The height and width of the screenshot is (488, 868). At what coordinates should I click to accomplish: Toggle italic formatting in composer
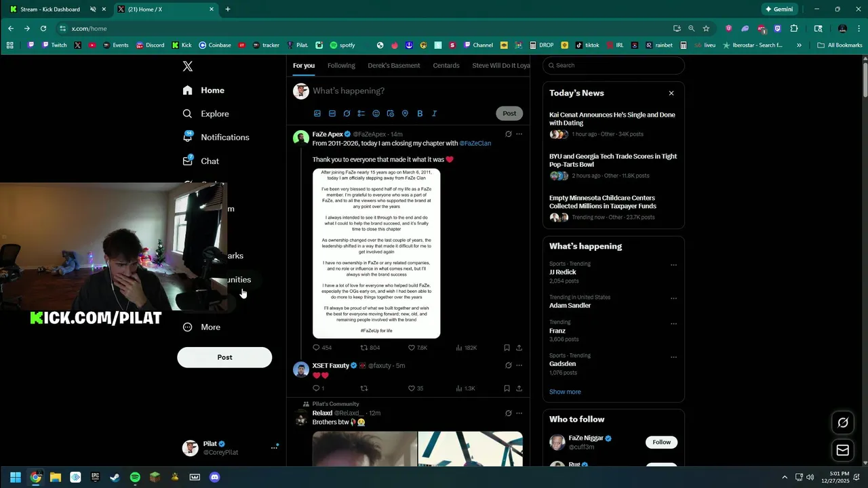click(434, 113)
